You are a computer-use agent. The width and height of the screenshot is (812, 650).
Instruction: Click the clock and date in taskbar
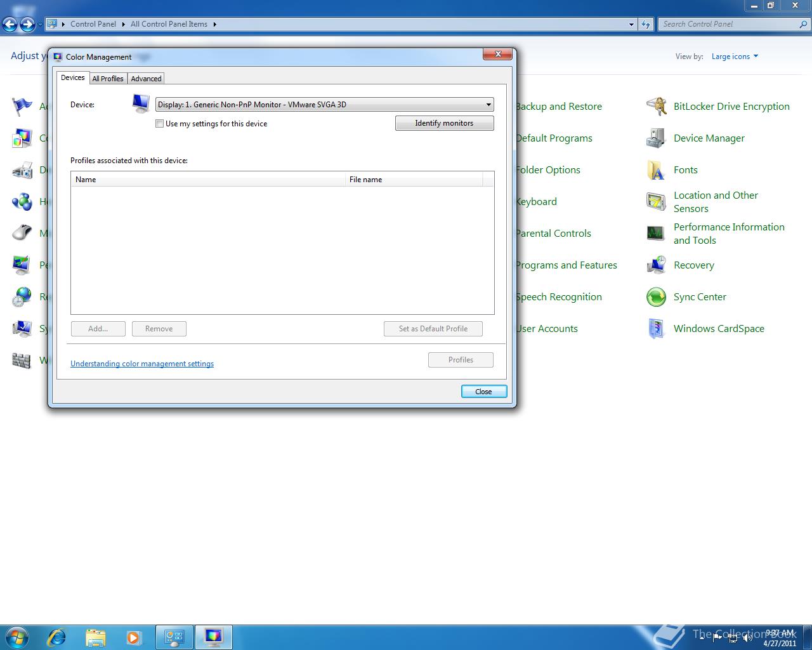tap(780, 637)
